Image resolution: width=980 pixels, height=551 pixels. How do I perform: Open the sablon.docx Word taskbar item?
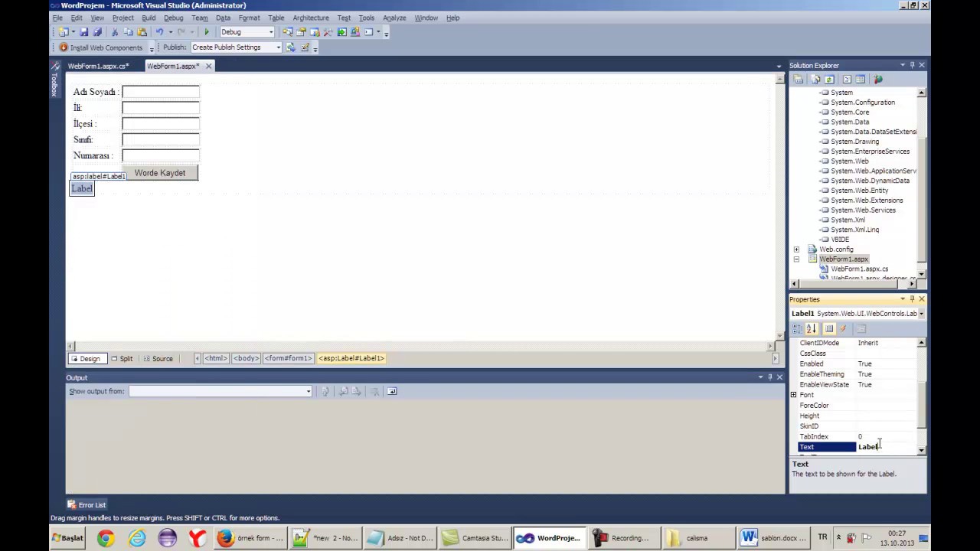click(x=774, y=538)
